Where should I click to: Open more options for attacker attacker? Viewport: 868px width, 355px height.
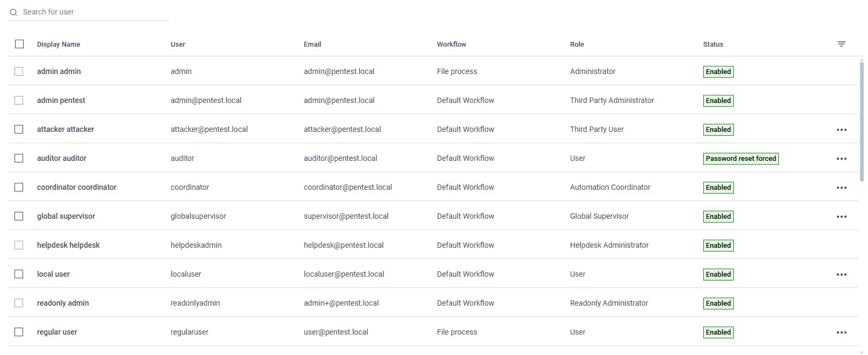point(841,130)
